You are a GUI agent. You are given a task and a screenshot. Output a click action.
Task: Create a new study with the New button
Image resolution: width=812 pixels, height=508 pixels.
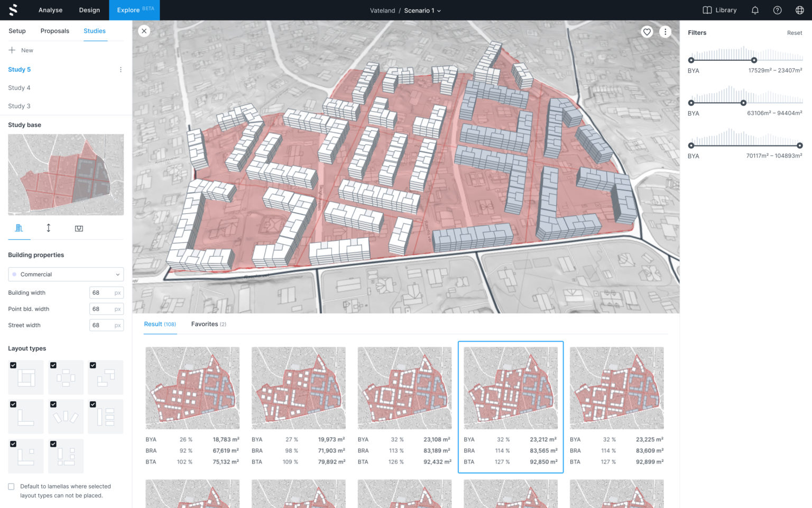[x=21, y=50]
